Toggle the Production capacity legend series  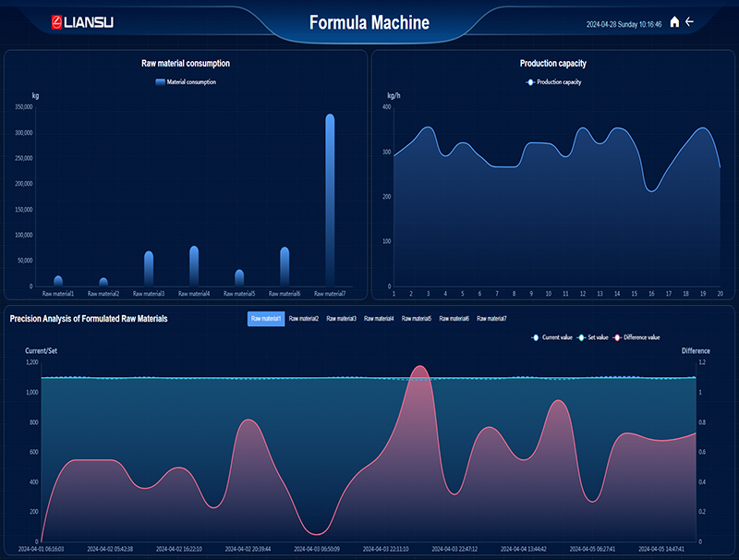553,82
